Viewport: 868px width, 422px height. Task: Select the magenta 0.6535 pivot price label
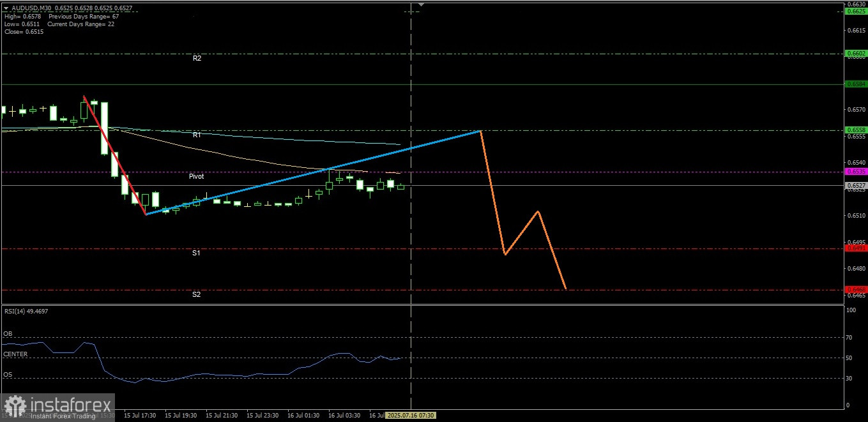coord(856,171)
